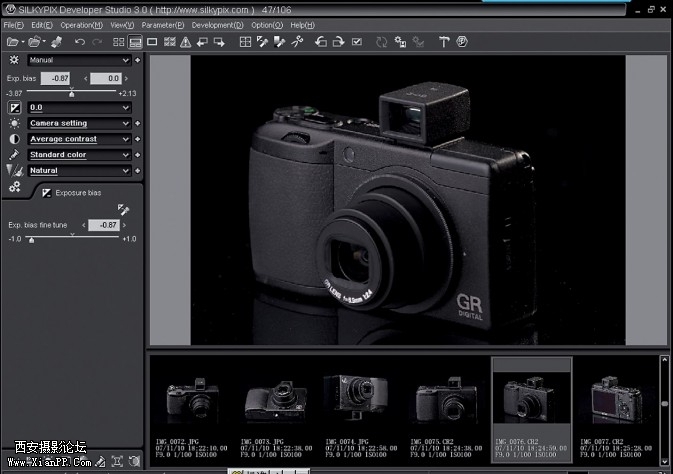
Task: Click the open file folder icon
Action: [13, 42]
